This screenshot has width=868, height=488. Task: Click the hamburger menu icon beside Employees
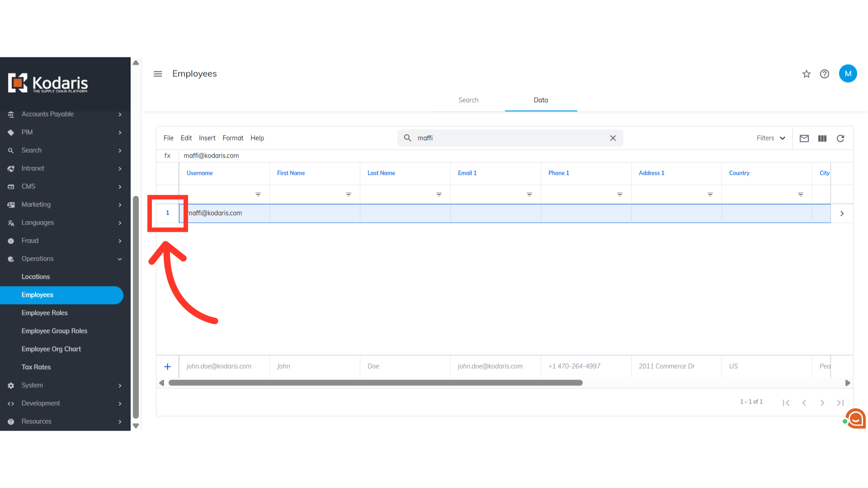pos(157,74)
